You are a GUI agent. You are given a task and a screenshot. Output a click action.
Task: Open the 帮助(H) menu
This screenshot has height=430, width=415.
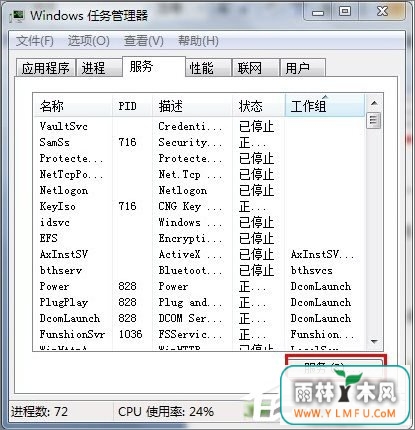pos(198,41)
